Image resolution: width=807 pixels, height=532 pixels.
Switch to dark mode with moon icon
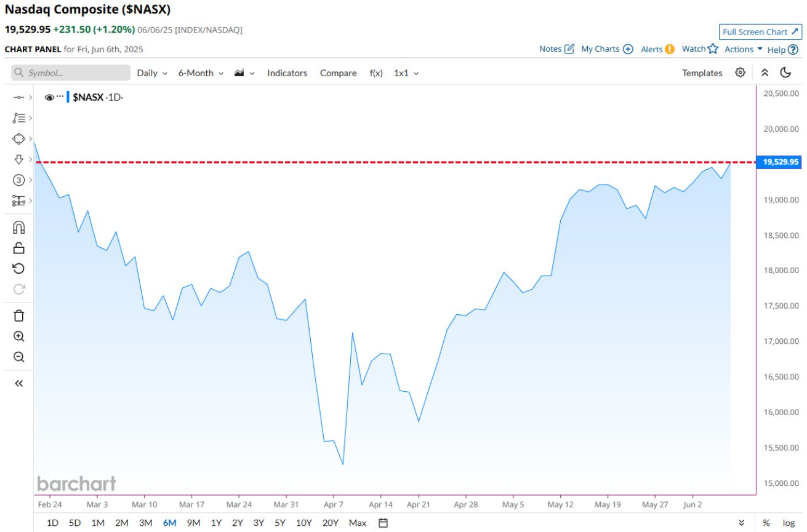click(x=785, y=73)
